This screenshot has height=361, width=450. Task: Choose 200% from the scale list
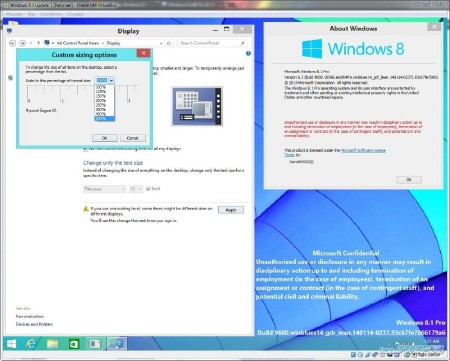pyautogui.click(x=105, y=100)
